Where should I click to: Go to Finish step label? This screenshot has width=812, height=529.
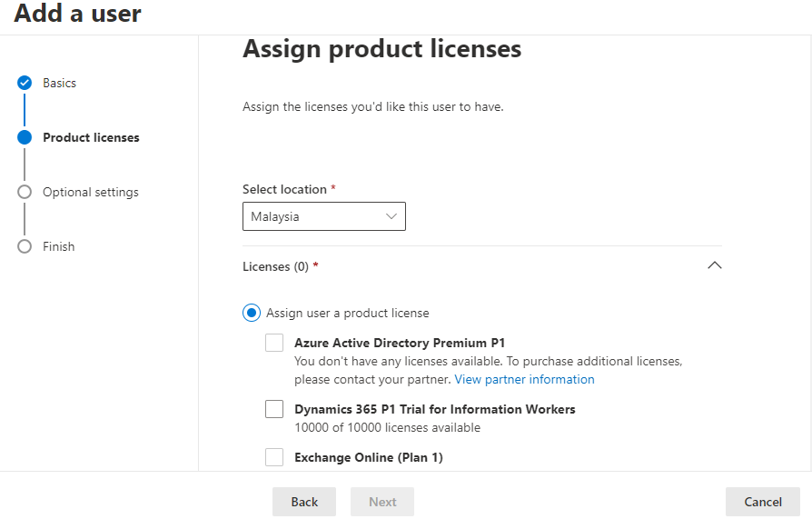[x=58, y=246]
